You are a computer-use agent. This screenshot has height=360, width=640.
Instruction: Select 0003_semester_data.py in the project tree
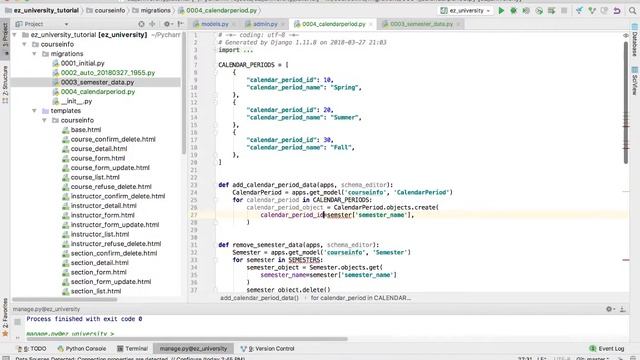[x=96, y=82]
